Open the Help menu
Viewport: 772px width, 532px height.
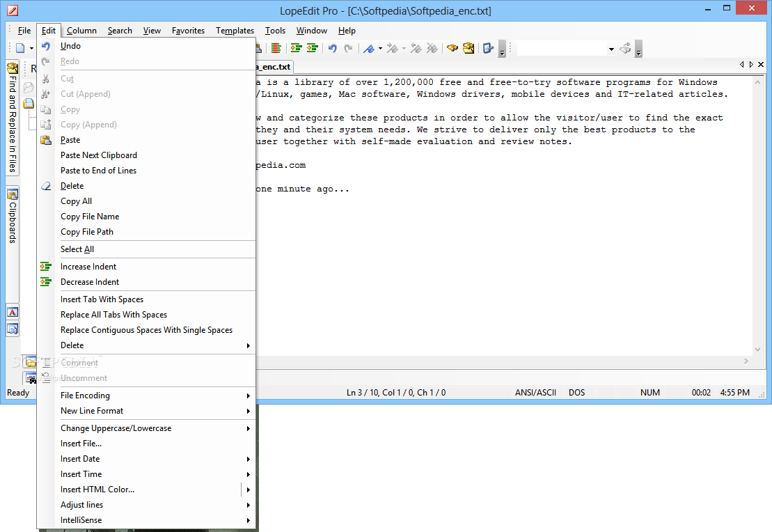(347, 31)
